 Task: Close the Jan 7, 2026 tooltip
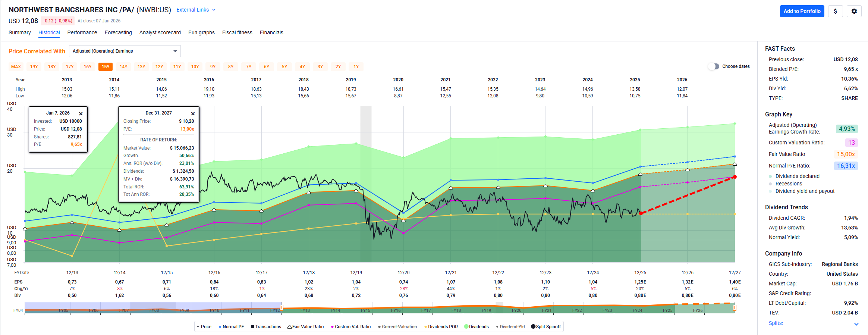coord(81,113)
